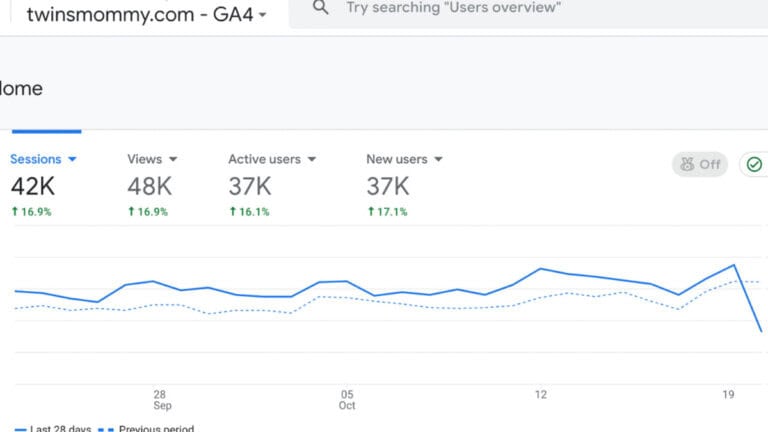The height and width of the screenshot is (432, 768).
Task: Click the search magnifier icon
Action: 321,8
